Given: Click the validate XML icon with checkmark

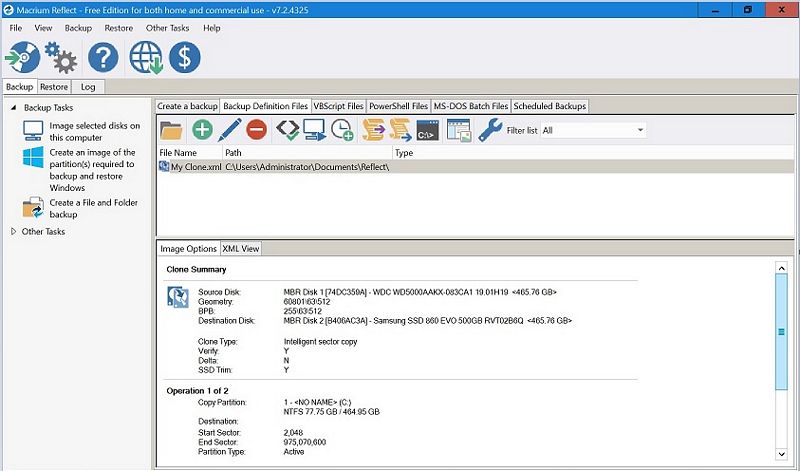Looking at the screenshot, I should (287, 130).
